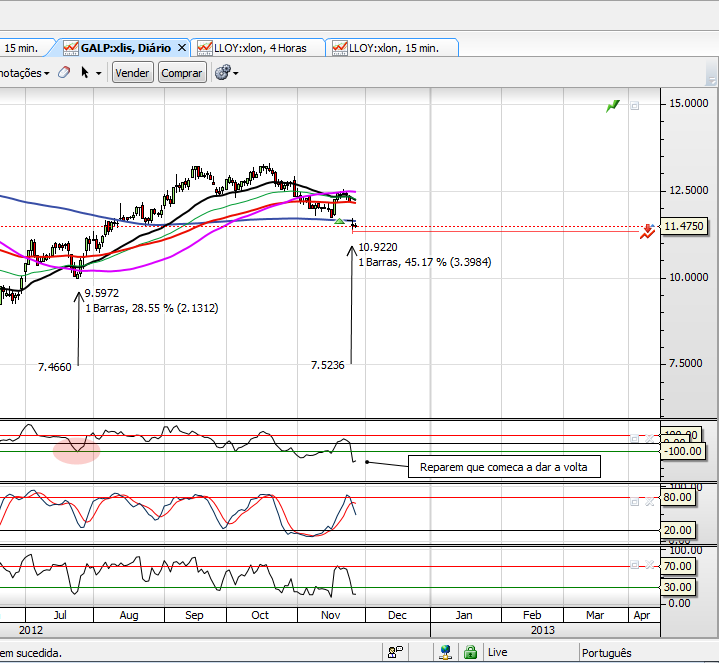The height and width of the screenshot is (663, 719).
Task: Click the '1 Barras, 45.17 % (3.3984)' label
Action: tap(425, 262)
